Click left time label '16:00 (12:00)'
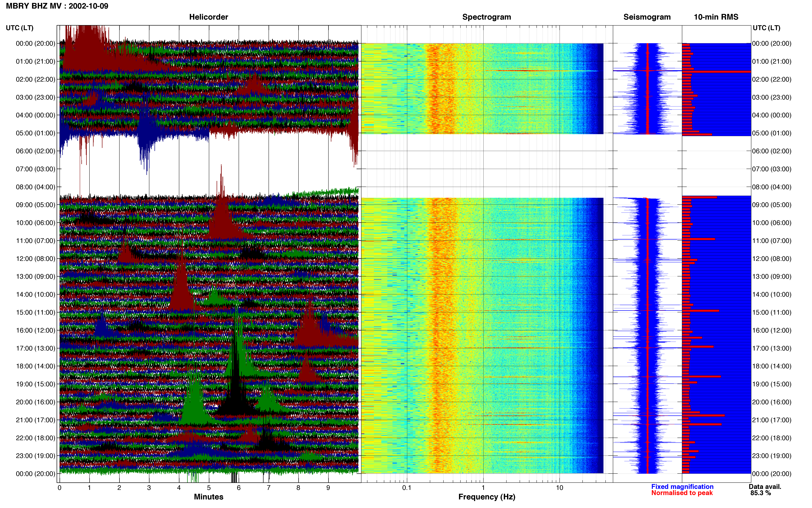Screen dimensions: 812x508 click(x=36, y=330)
